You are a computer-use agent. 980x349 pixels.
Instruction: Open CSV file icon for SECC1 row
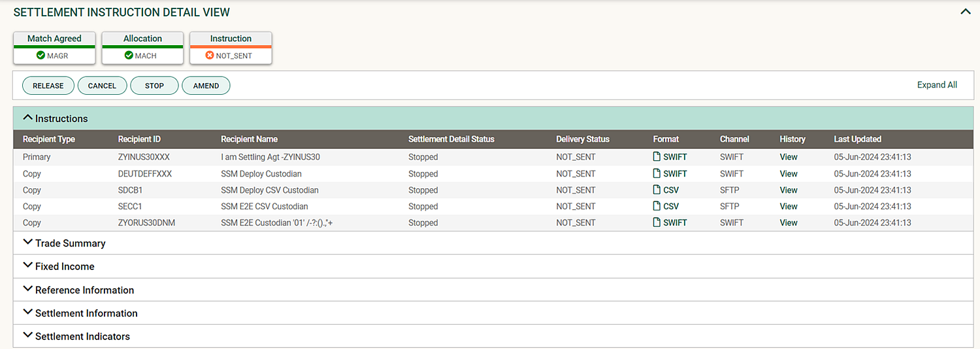coord(657,207)
